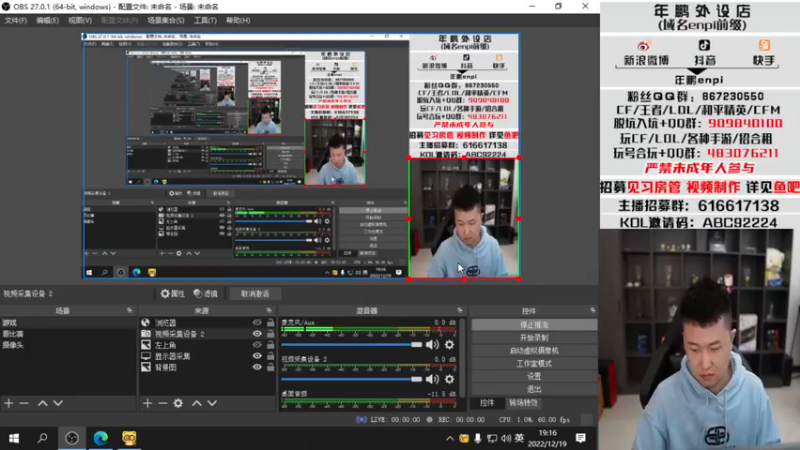Click 开始录制 to start recording
The height and width of the screenshot is (450, 800).
pos(534,337)
